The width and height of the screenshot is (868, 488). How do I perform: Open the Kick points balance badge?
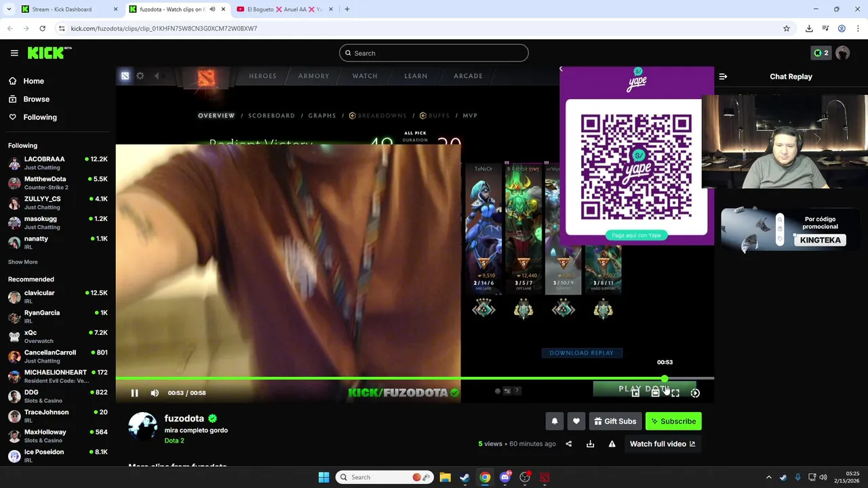tap(821, 53)
